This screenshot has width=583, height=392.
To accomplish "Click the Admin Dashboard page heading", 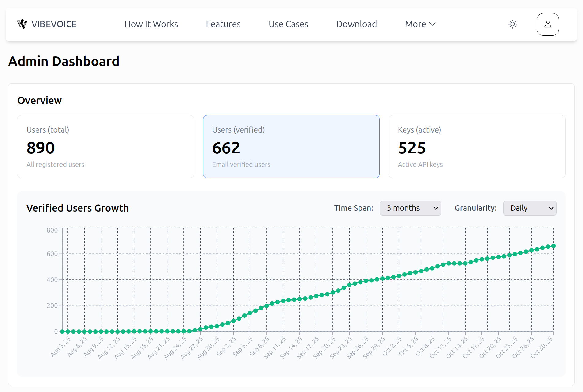I will pyautogui.click(x=64, y=61).
